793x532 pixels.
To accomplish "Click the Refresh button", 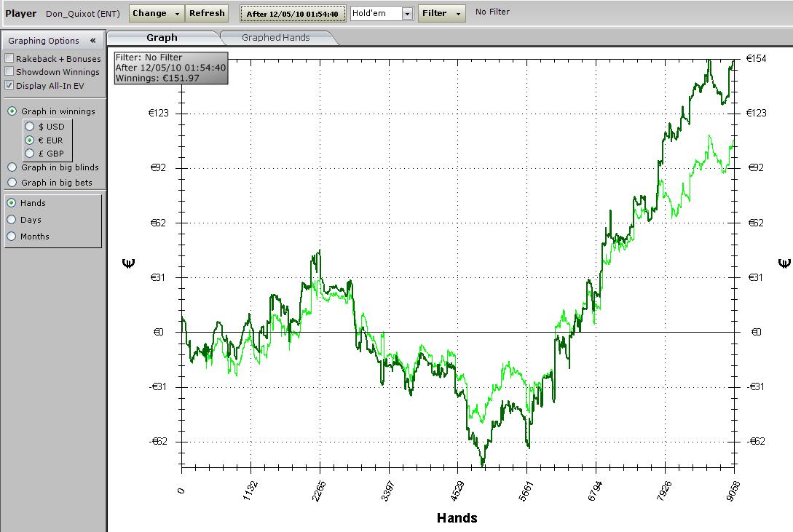I will [207, 13].
